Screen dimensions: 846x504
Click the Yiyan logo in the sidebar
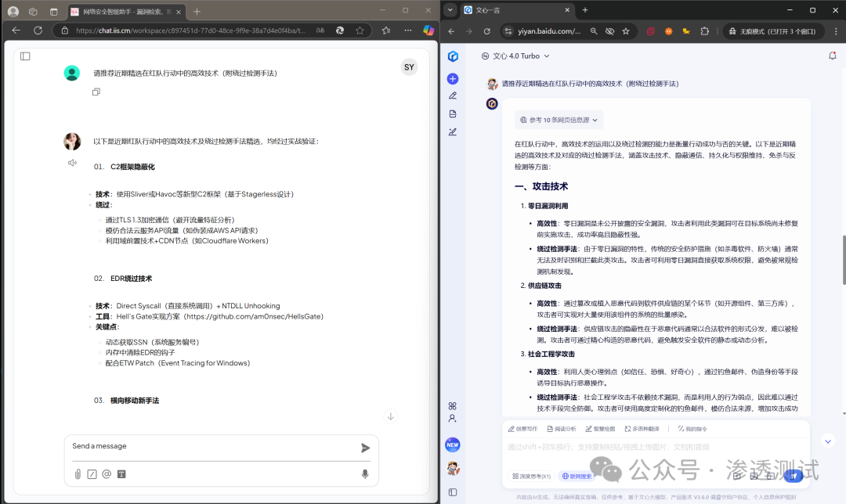(453, 56)
